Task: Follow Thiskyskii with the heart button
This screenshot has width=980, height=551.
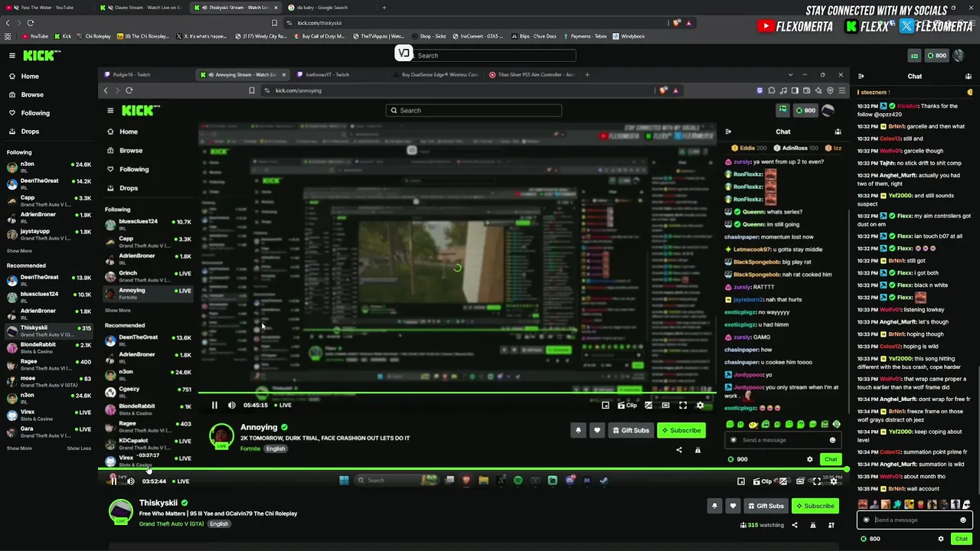Action: point(733,506)
